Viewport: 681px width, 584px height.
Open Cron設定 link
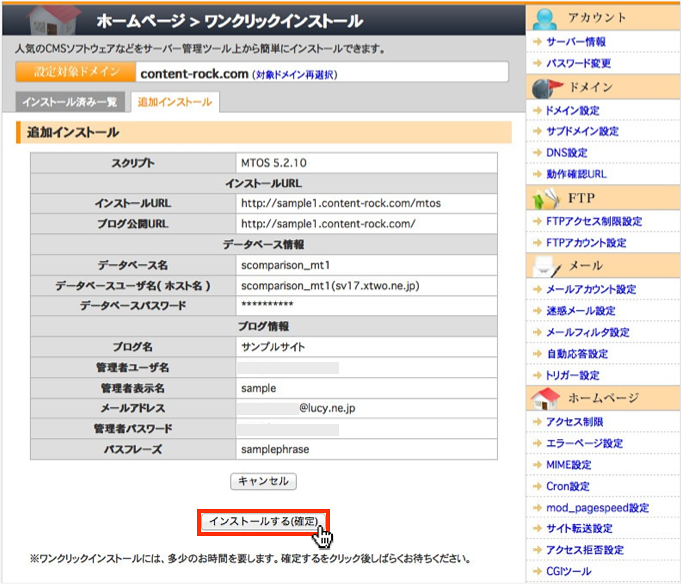click(568, 486)
